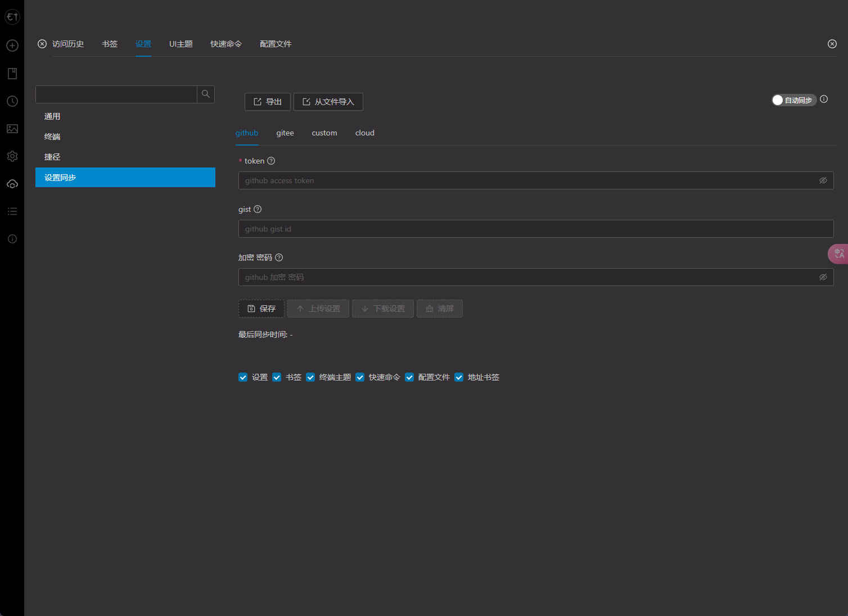
Task: Click the 清屏 clear button
Action: [440, 309]
